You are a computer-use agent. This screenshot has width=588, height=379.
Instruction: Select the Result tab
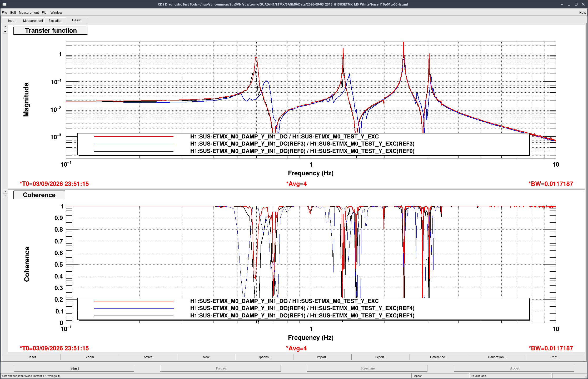coord(77,20)
